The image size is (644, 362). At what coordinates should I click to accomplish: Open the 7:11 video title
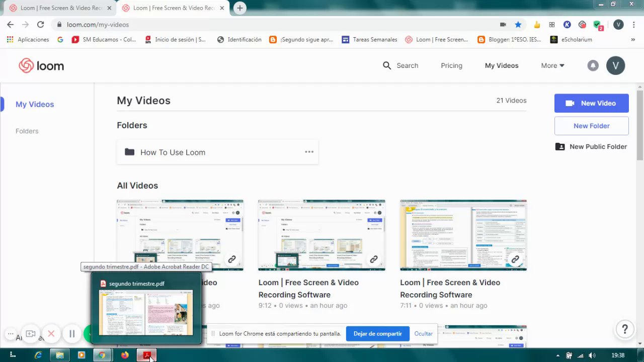[x=450, y=289]
